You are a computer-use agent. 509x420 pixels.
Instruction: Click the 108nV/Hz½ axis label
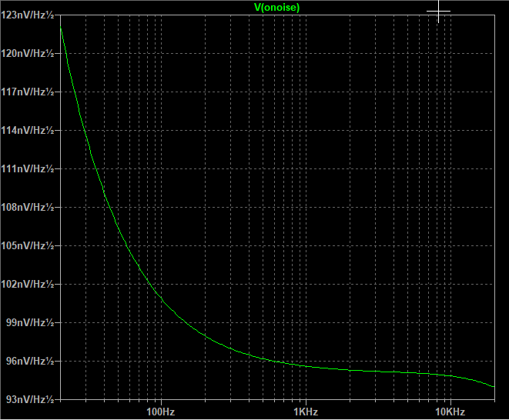(x=28, y=207)
